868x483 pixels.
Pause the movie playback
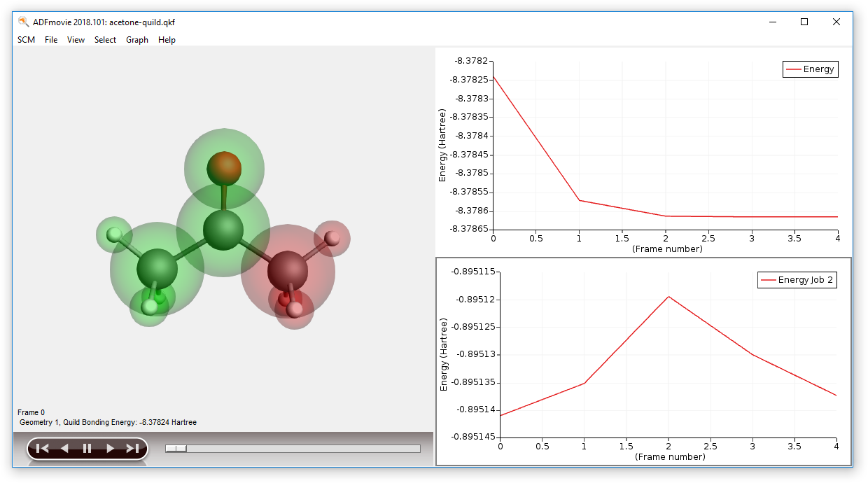pos(87,449)
